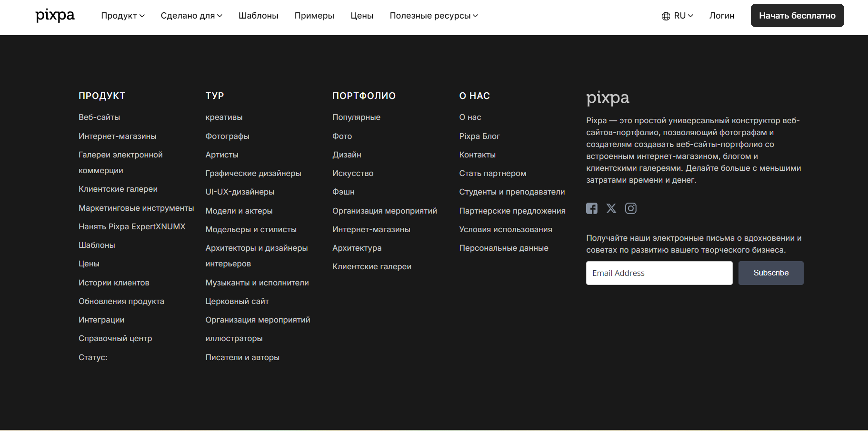
Task: Open Pixpa's X (Twitter) profile icon
Action: tap(611, 208)
